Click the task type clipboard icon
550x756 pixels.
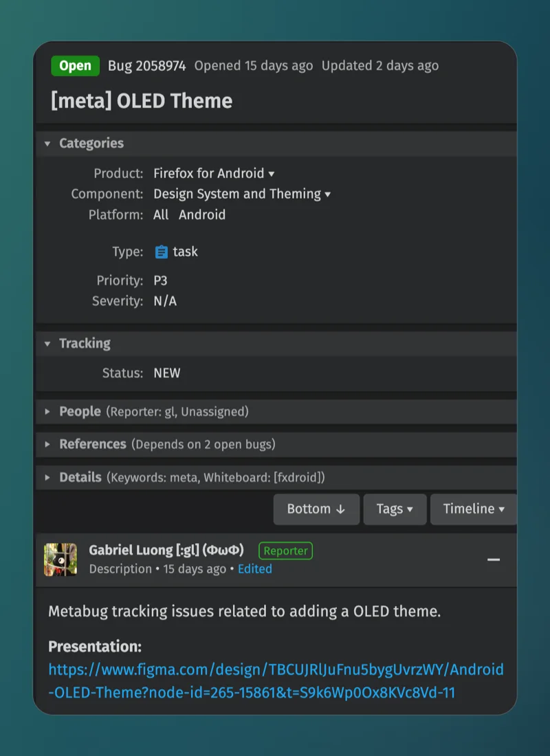[161, 252]
